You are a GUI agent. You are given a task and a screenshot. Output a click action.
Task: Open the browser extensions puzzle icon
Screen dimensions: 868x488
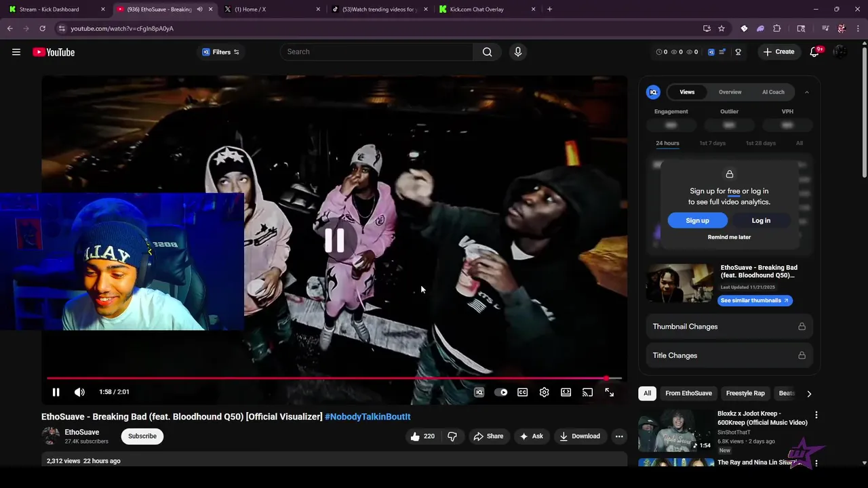click(777, 28)
